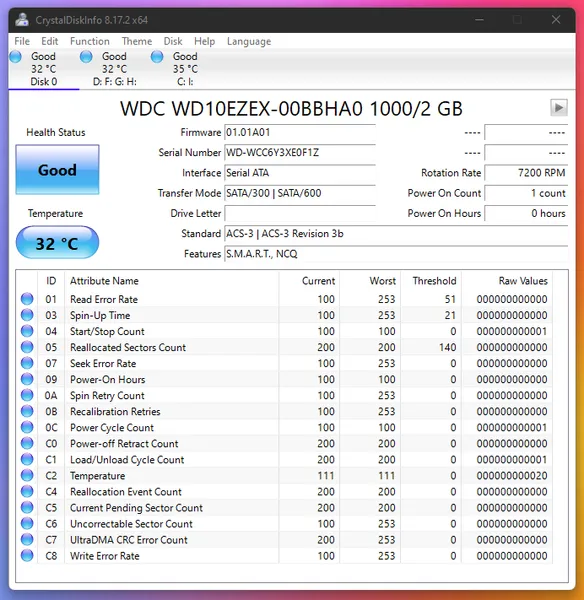584x600 pixels.
Task: Click the Serial Number field
Action: point(300,153)
